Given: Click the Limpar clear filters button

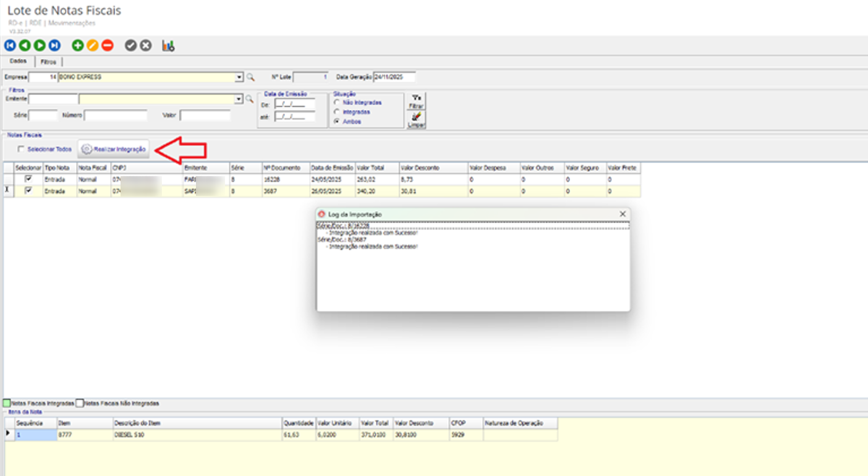Looking at the screenshot, I should point(416,120).
